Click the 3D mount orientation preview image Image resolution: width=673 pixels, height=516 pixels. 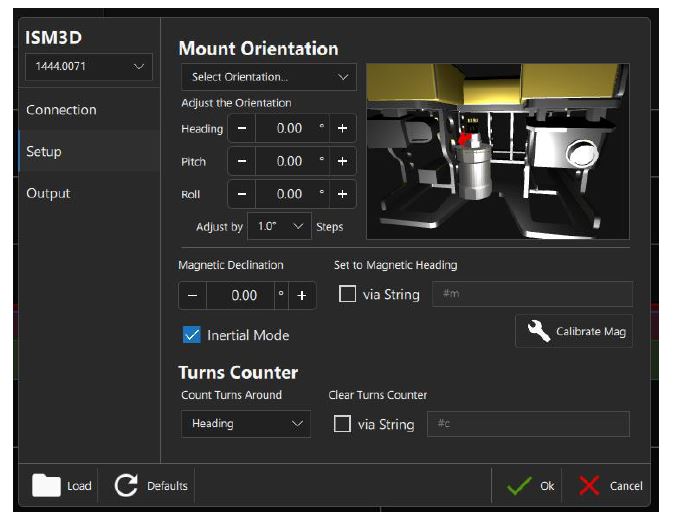[497, 151]
